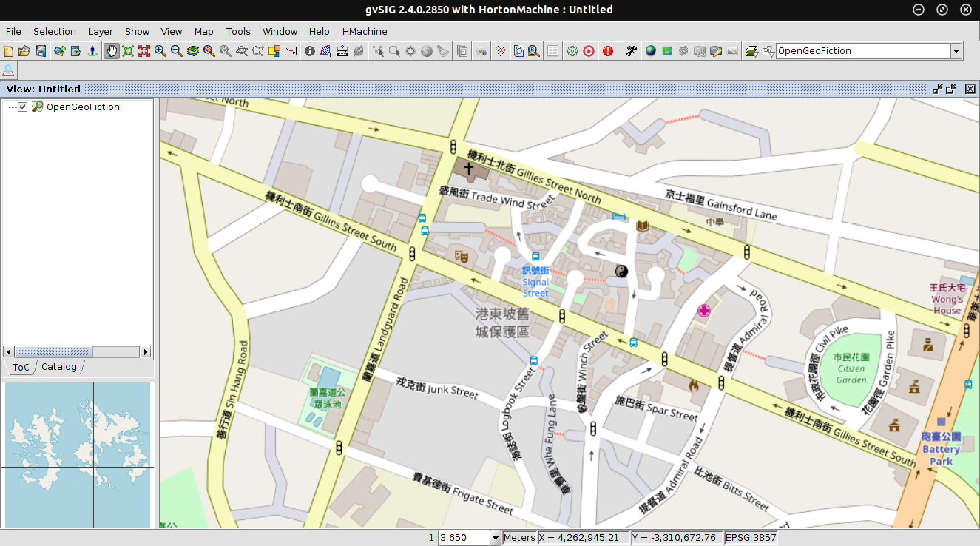Activate the Zoom Out tool
The height and width of the screenshot is (546, 980).
tap(176, 51)
